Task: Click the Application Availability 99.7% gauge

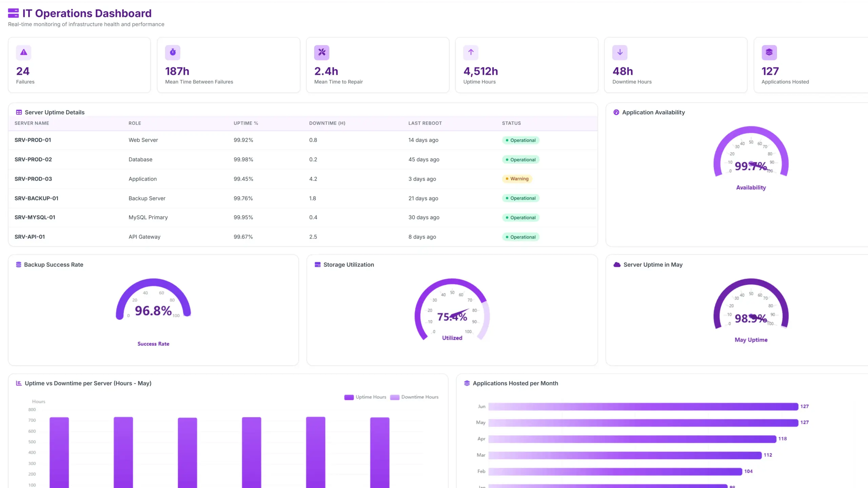Action: [751, 151]
